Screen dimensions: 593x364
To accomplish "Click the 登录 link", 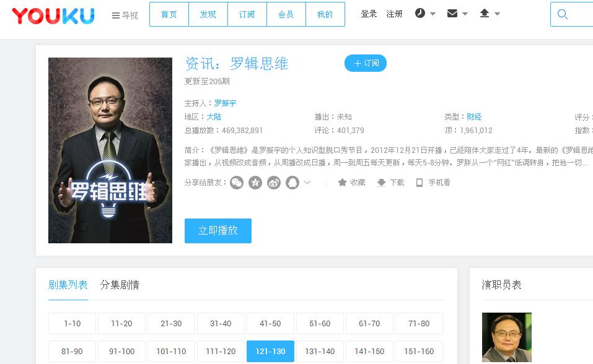I will click(369, 14).
